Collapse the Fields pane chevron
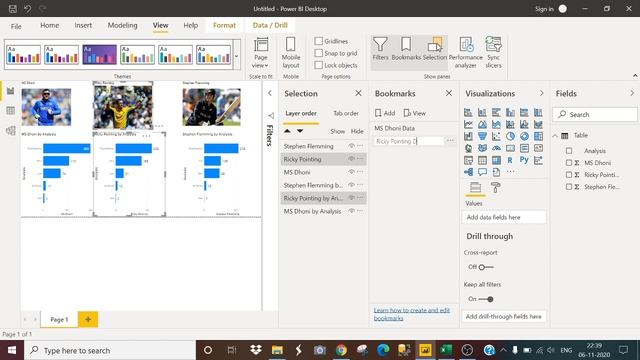The width and height of the screenshot is (640, 360). pos(632,93)
